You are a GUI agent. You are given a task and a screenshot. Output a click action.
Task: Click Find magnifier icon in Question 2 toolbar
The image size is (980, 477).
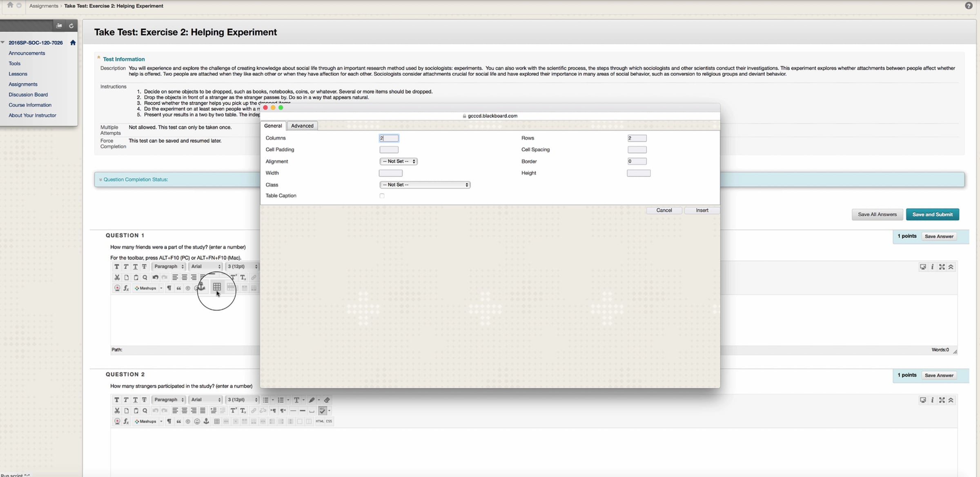pyautogui.click(x=145, y=410)
